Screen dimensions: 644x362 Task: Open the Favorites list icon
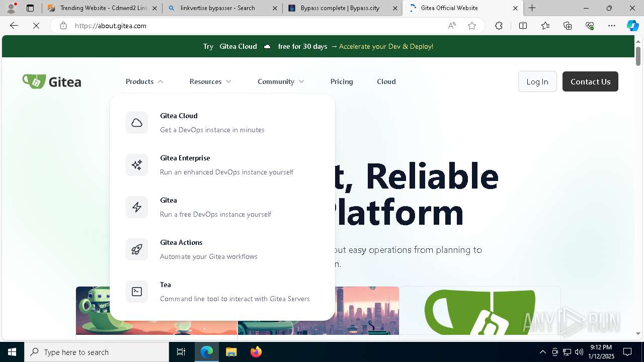[x=545, y=26]
